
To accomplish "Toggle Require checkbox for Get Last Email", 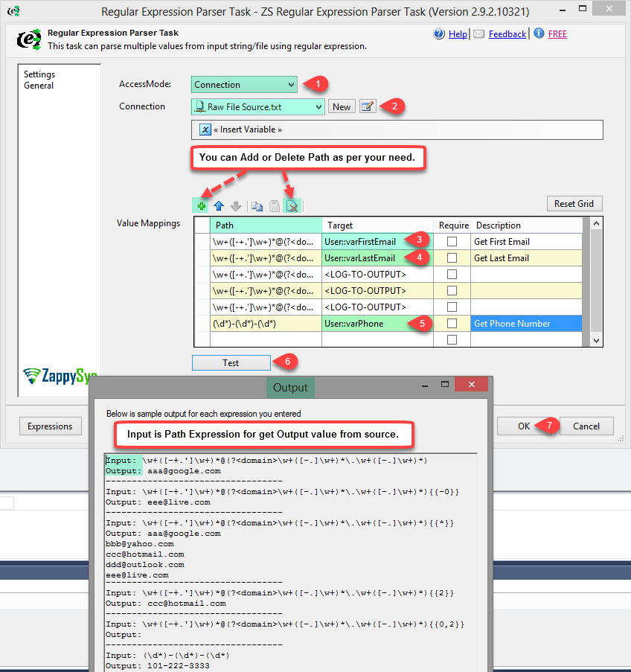I will 452,257.
